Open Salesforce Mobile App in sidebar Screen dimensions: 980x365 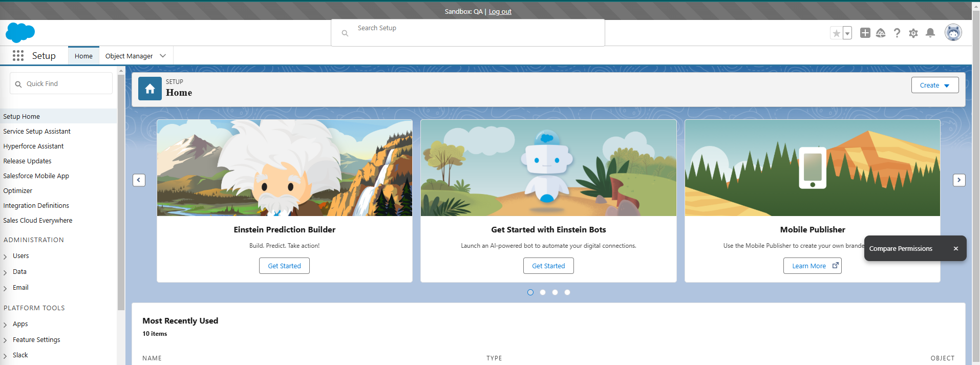coord(36,176)
